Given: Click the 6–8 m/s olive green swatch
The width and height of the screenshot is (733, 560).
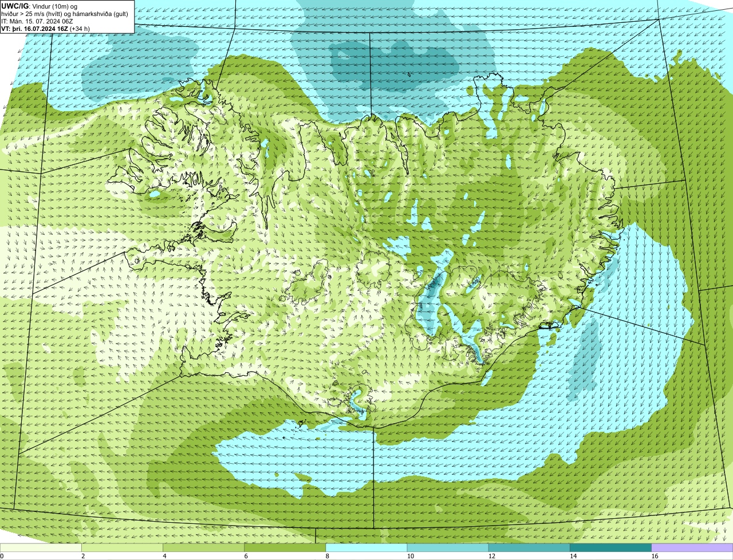Looking at the screenshot, I should [x=285, y=547].
